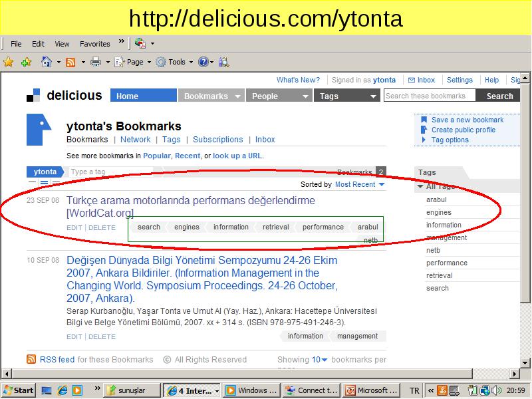Click Create public profile
Viewport: 532px width, 399px height.
(464, 130)
